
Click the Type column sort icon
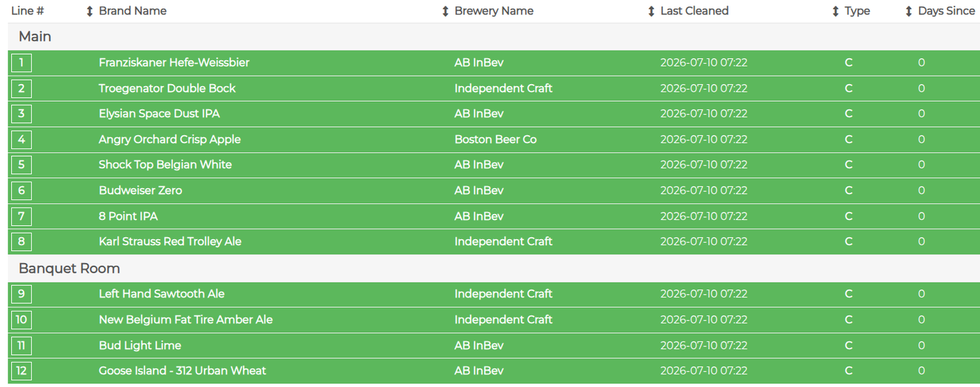click(x=836, y=11)
